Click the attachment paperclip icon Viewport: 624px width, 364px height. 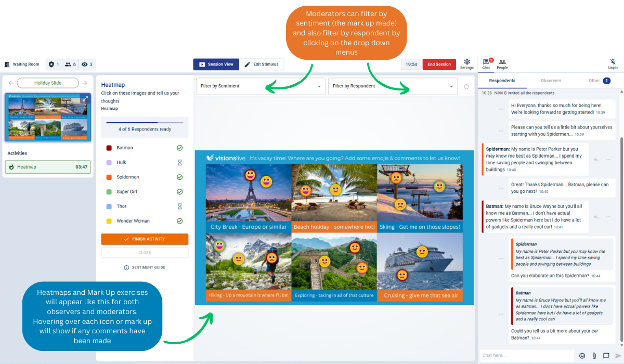[594, 356]
